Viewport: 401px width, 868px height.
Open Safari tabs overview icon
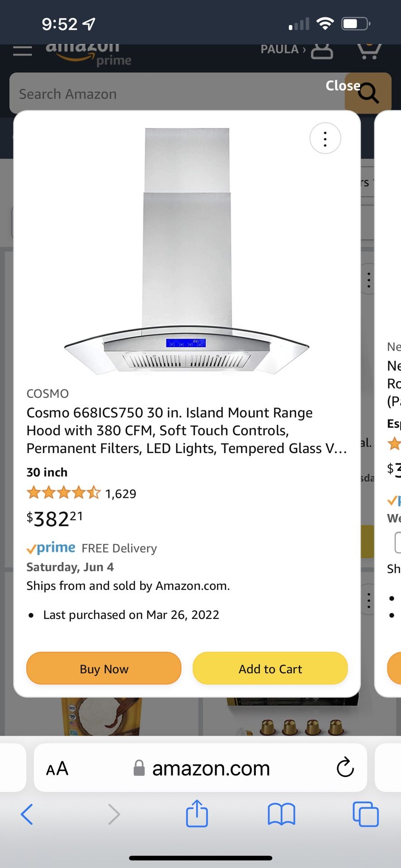[365, 814]
